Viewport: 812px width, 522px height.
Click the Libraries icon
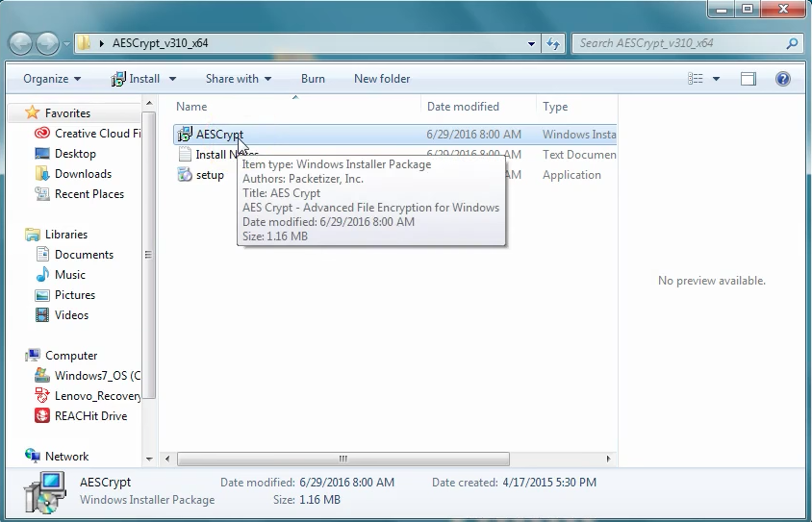[x=33, y=235]
